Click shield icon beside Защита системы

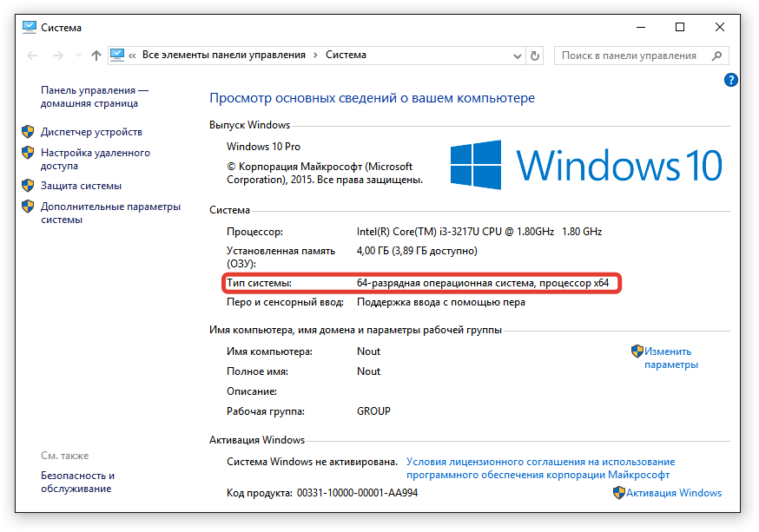(x=28, y=185)
